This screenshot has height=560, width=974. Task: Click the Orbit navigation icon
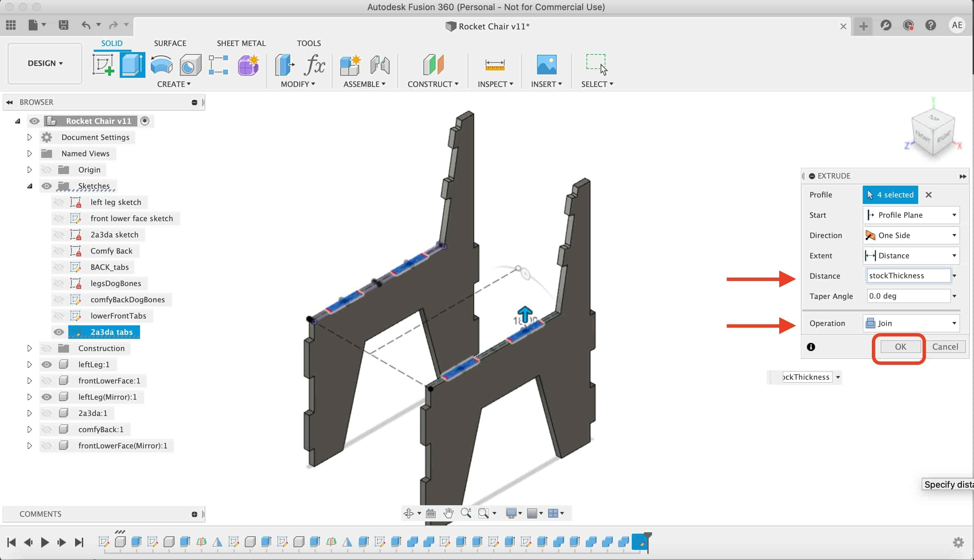409,513
